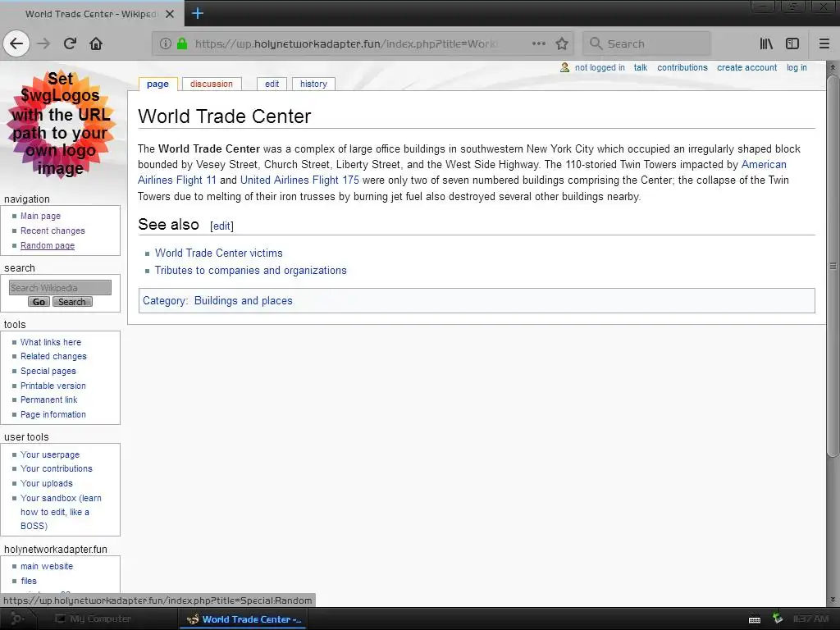
Task: Open Your uploads link
Action: tap(47, 483)
